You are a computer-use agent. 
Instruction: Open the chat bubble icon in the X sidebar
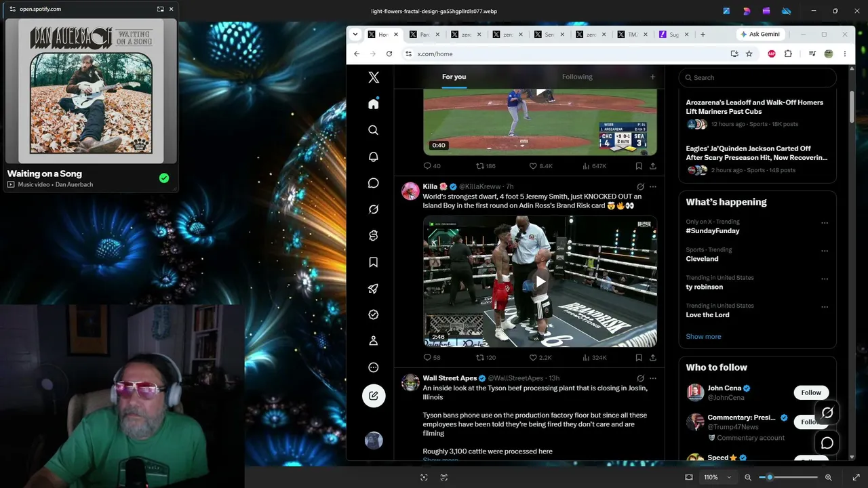tap(374, 183)
